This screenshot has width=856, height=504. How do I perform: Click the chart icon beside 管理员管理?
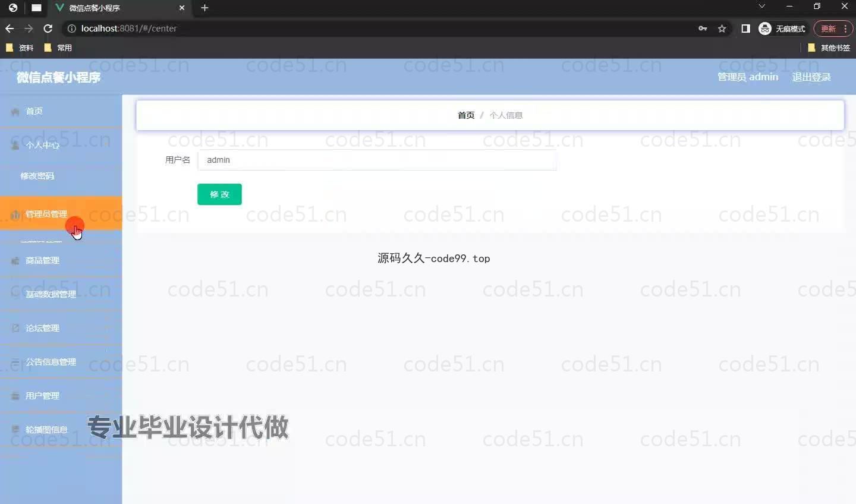point(15,214)
